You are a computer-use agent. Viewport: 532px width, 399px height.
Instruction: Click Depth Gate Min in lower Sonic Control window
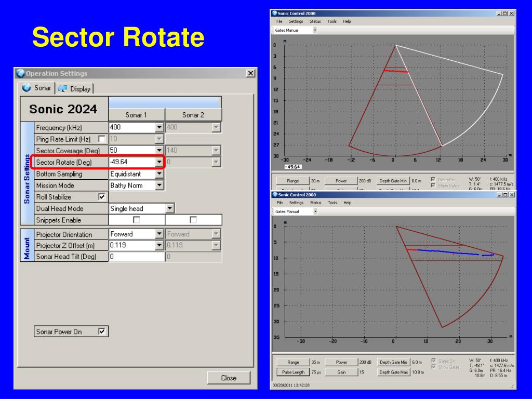pyautogui.click(x=393, y=362)
